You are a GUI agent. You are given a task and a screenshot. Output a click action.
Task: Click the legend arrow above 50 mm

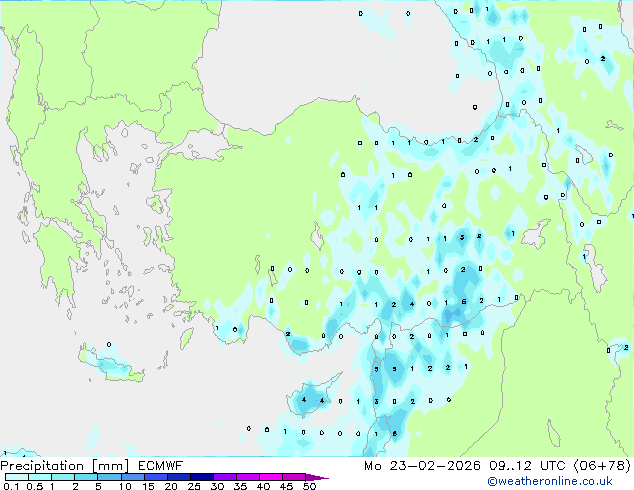coord(317,477)
